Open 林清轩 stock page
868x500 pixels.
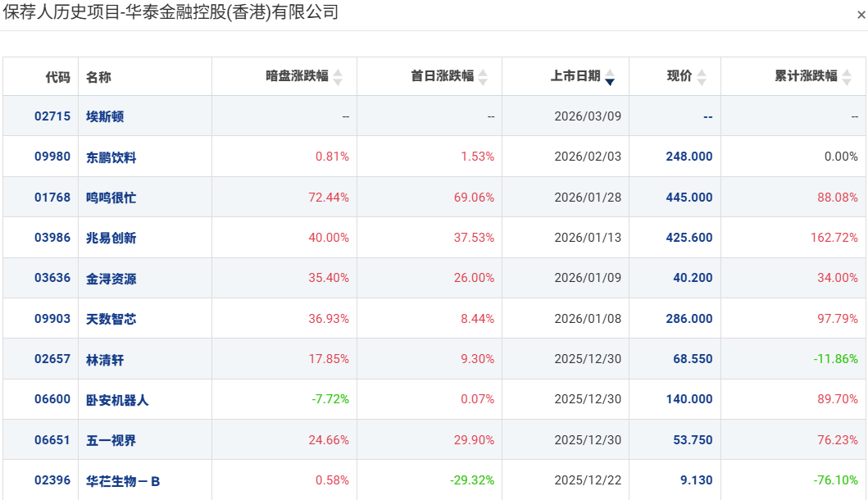[105, 360]
